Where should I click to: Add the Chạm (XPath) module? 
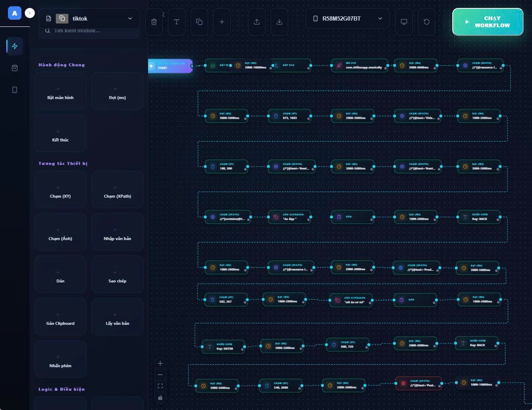[x=117, y=190]
